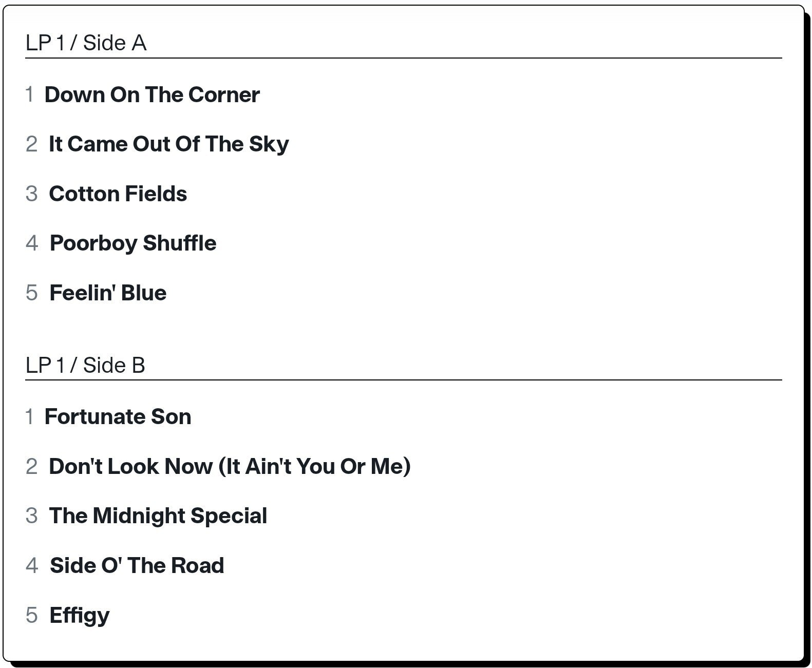Select Poorboy Shuffle in Side A
Image resolution: width=812 pixels, height=668 pixels.
pyautogui.click(x=133, y=244)
